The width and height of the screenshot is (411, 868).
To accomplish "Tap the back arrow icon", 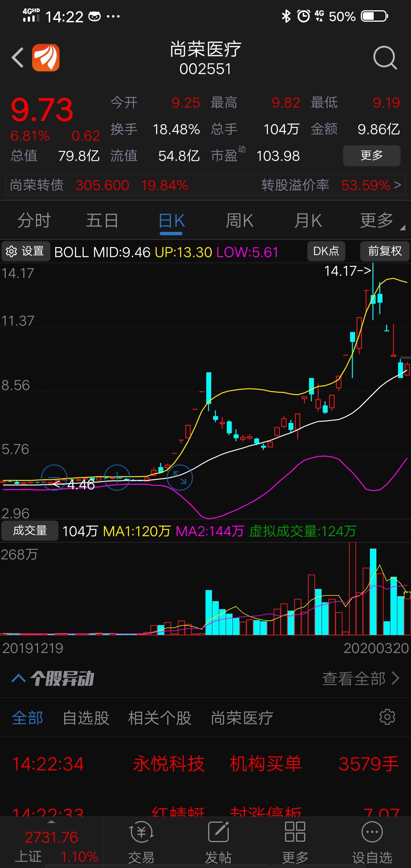I will pos(18,58).
